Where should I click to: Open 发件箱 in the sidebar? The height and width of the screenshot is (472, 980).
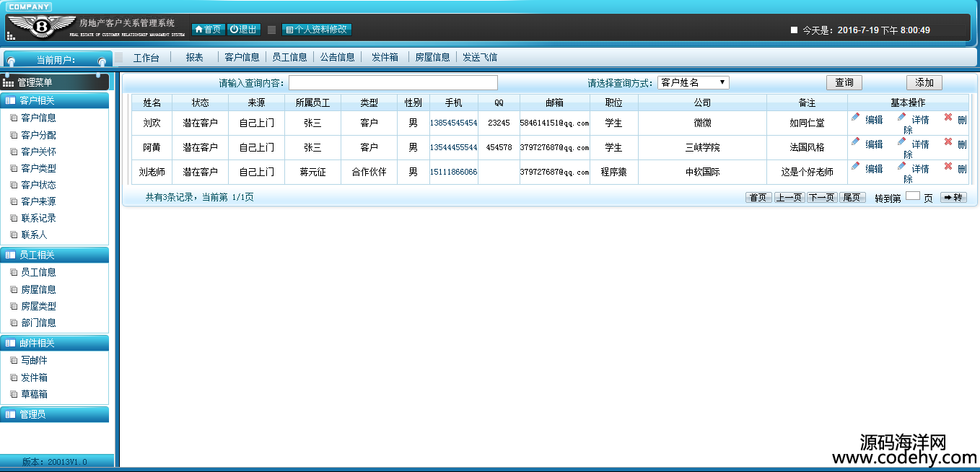34,377
